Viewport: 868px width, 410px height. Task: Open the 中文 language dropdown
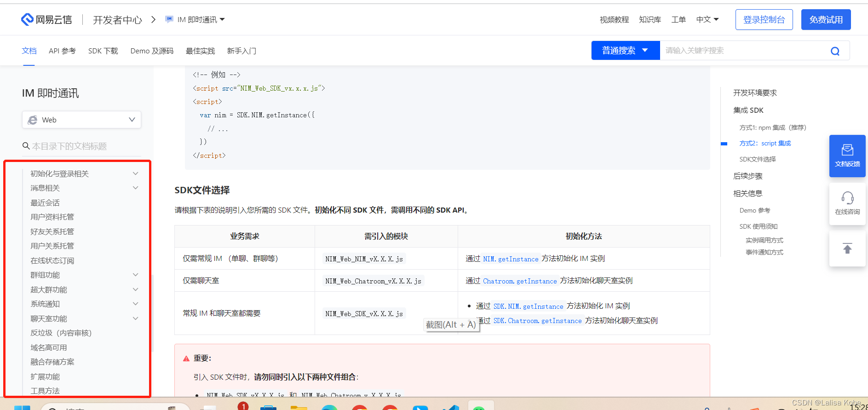coord(707,19)
